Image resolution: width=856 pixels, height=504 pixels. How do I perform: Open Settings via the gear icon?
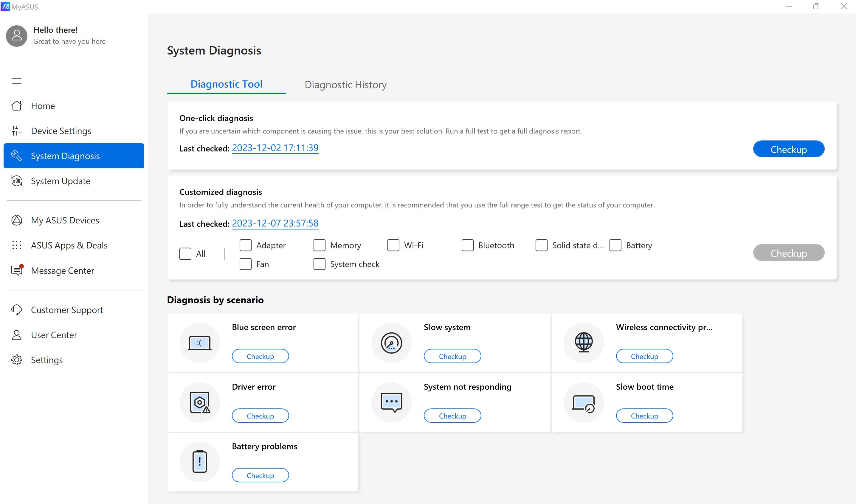pos(17,360)
